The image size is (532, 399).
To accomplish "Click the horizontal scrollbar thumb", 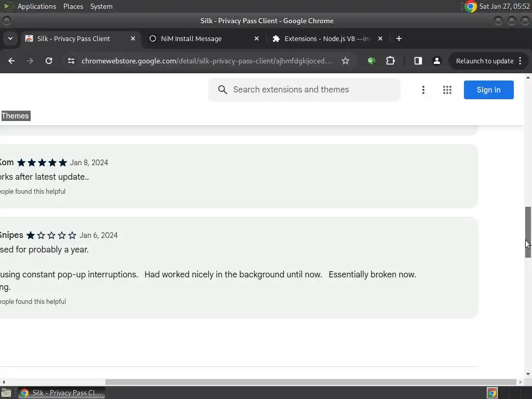I will pyautogui.click(x=311, y=382).
